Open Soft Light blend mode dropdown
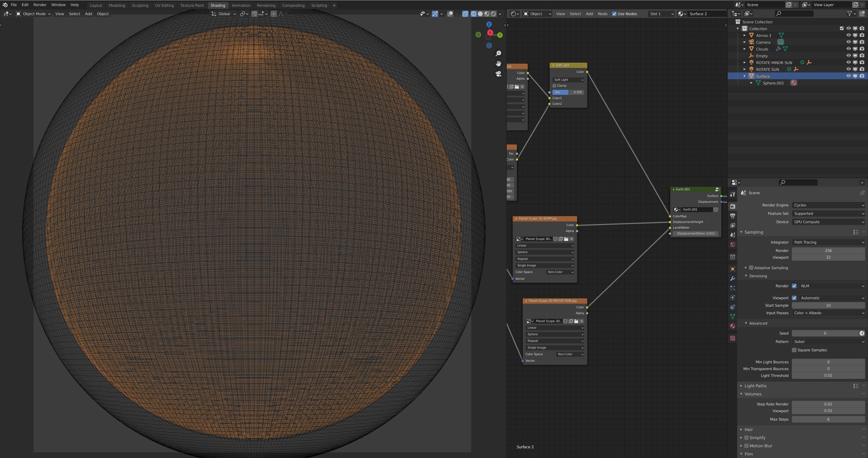868x458 pixels. point(568,80)
